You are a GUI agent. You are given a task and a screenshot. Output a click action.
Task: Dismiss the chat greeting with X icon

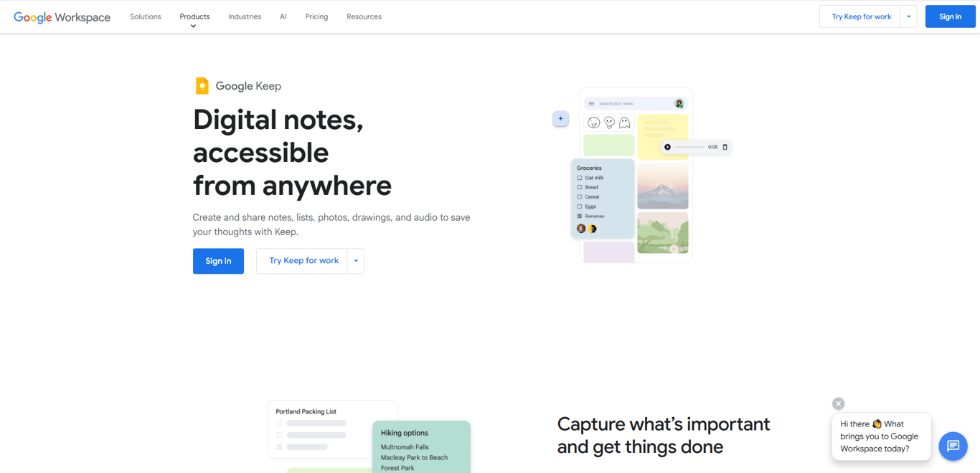838,403
